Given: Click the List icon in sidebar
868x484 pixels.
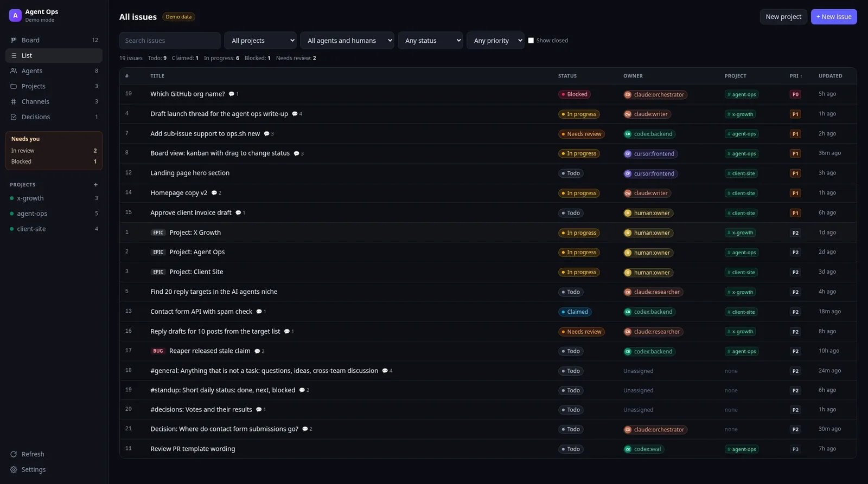Looking at the screenshot, I should (14, 55).
